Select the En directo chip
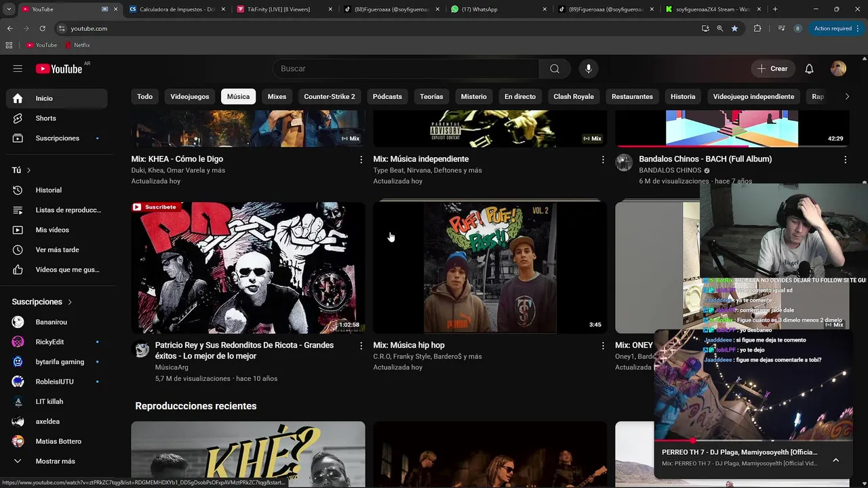Image resolution: width=868 pixels, height=488 pixels. click(x=520, y=96)
